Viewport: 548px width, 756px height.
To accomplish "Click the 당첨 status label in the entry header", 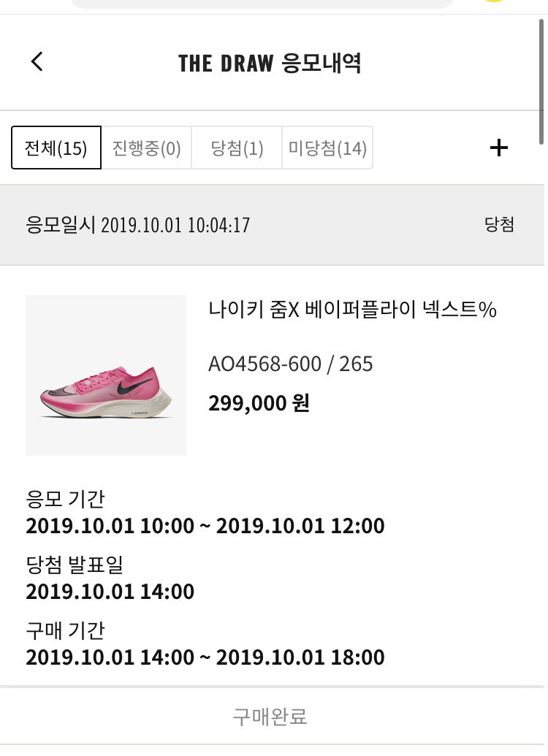I will click(499, 224).
